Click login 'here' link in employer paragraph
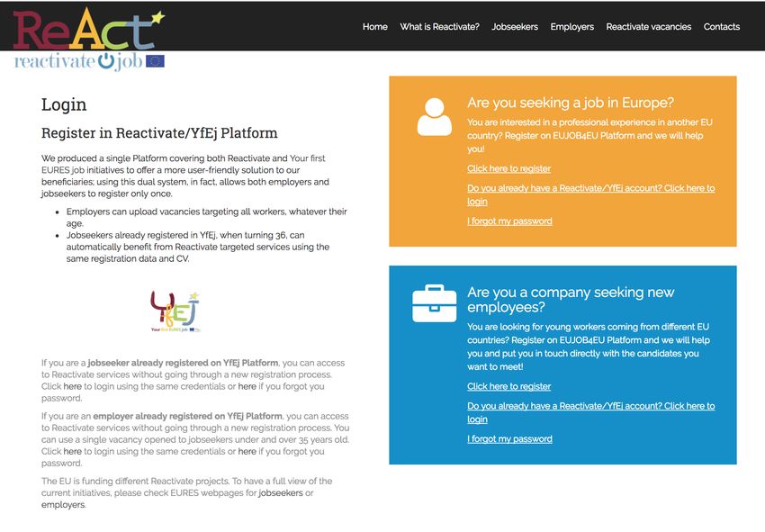Viewport: 765px width, 532px height. (72, 452)
